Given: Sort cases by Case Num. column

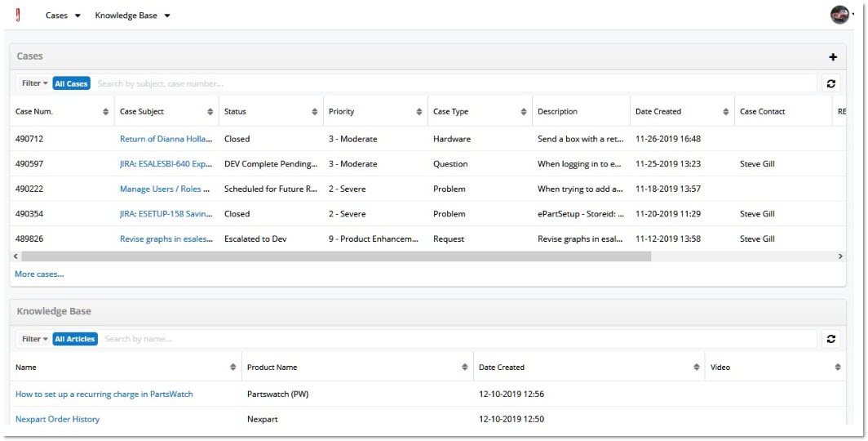Looking at the screenshot, I should [x=106, y=112].
